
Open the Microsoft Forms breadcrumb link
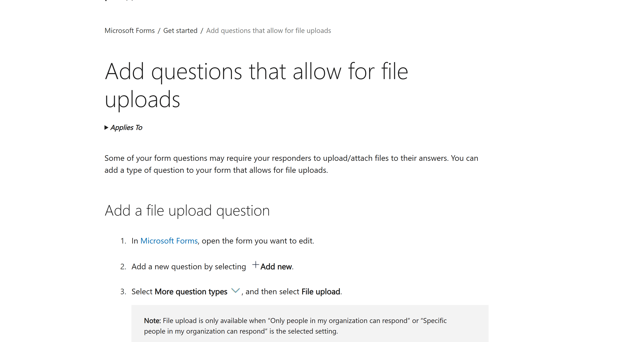tap(129, 30)
